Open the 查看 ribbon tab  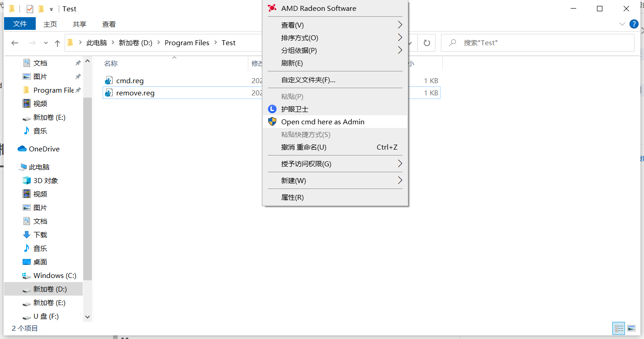[109, 24]
